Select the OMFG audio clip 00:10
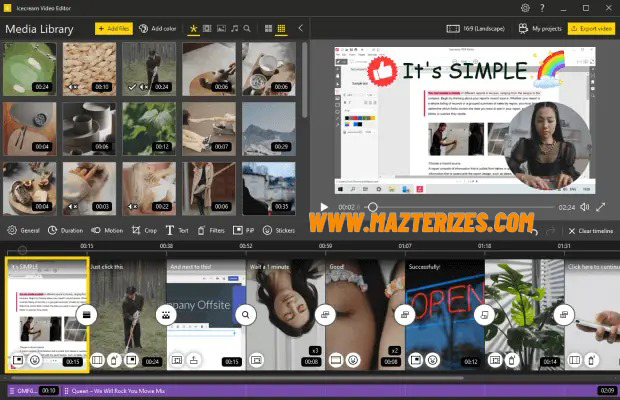 (x=34, y=391)
